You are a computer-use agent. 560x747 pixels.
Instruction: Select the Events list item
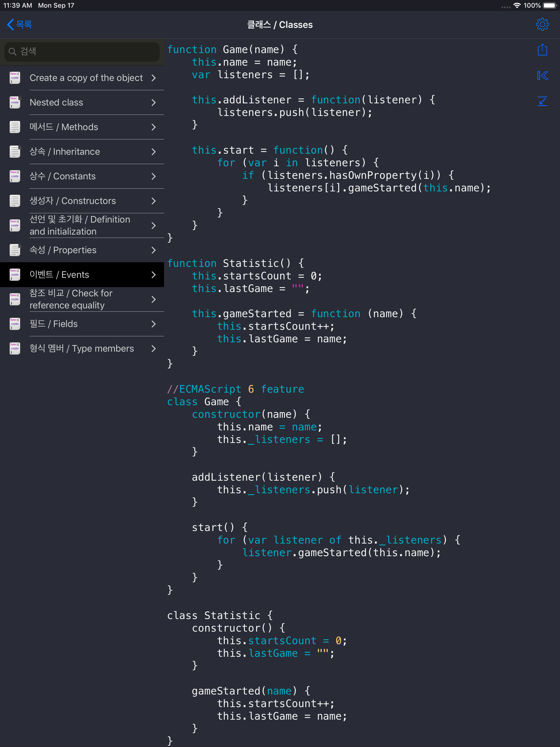(x=82, y=275)
